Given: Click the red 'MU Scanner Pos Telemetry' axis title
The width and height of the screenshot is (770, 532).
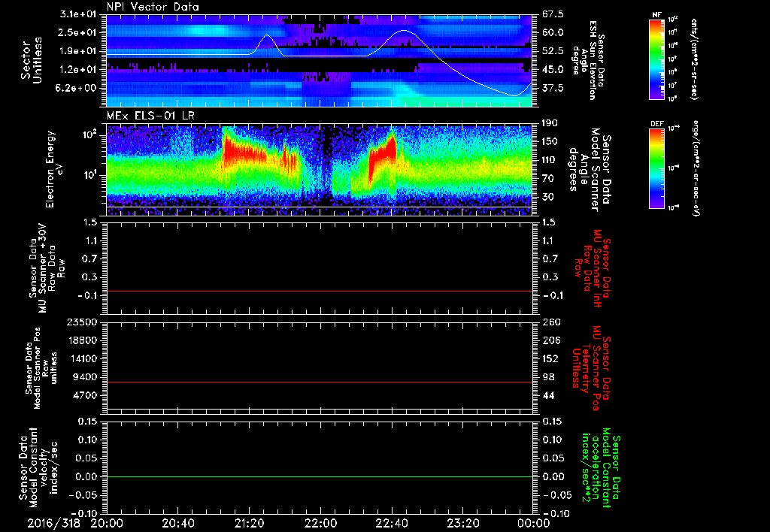Looking at the screenshot, I should coord(591,368).
